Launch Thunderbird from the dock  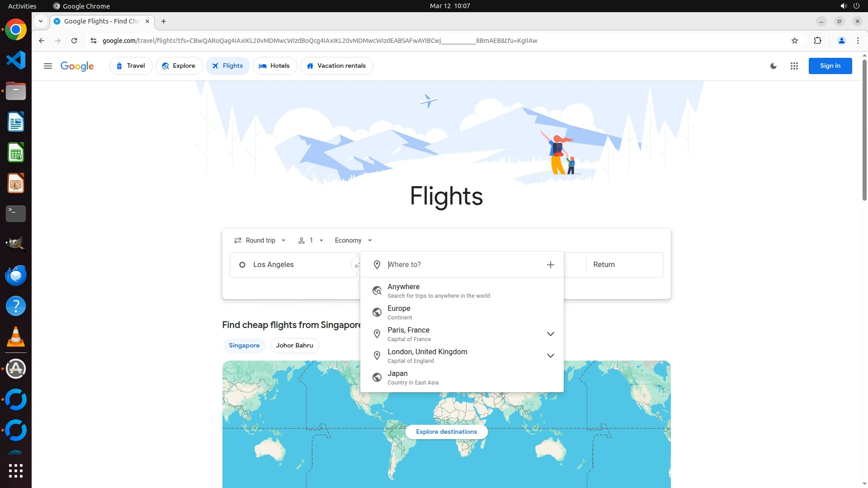coord(16,275)
